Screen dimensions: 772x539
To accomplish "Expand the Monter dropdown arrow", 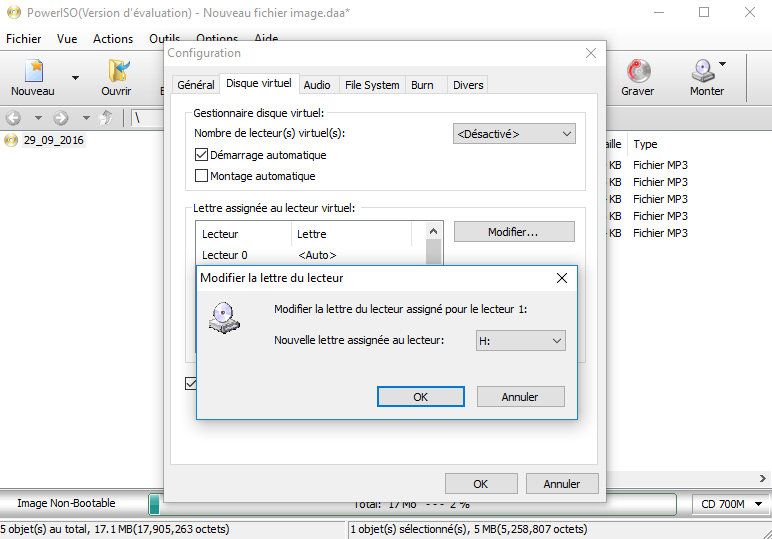I will 722,64.
